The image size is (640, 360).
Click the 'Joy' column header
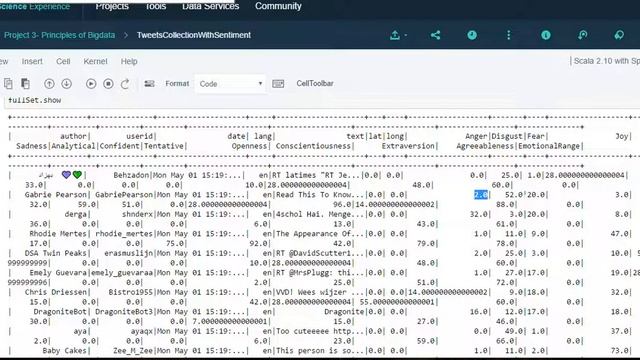tap(622, 136)
